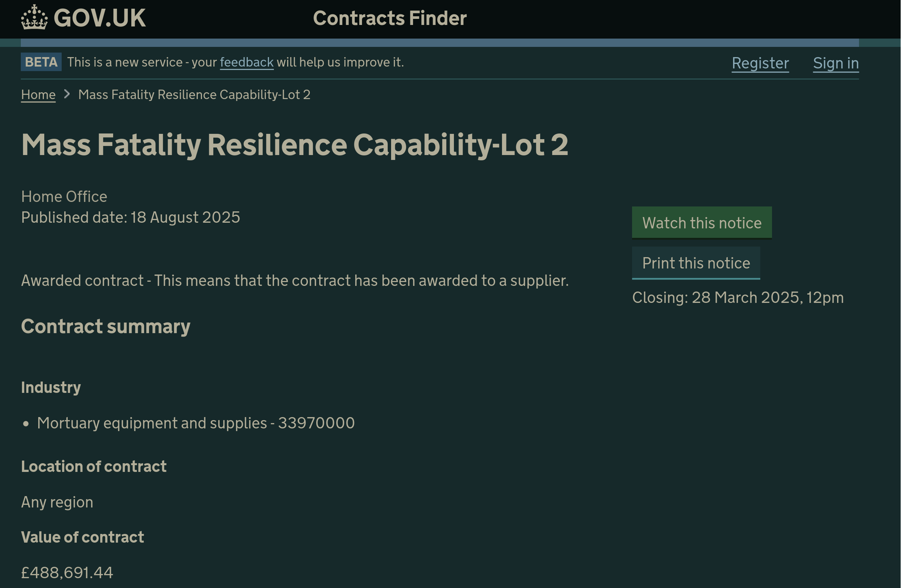Open the feedback link
This screenshot has height=588, width=901.
click(x=247, y=62)
